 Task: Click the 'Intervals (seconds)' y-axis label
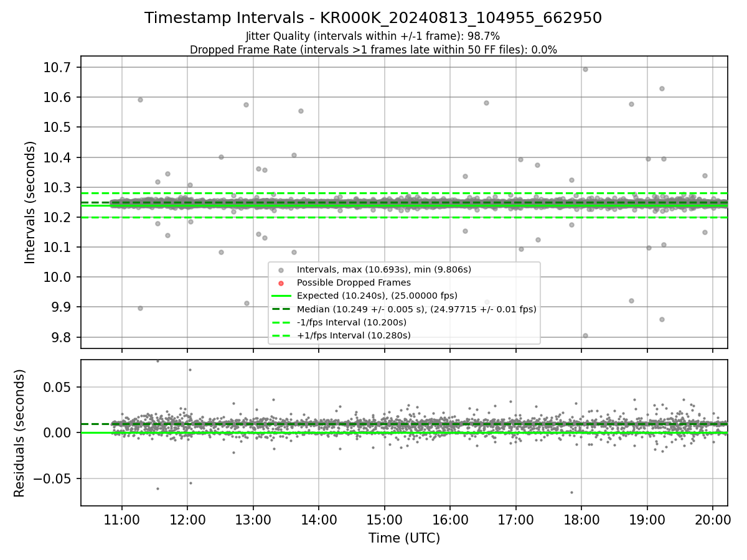pos(31,202)
